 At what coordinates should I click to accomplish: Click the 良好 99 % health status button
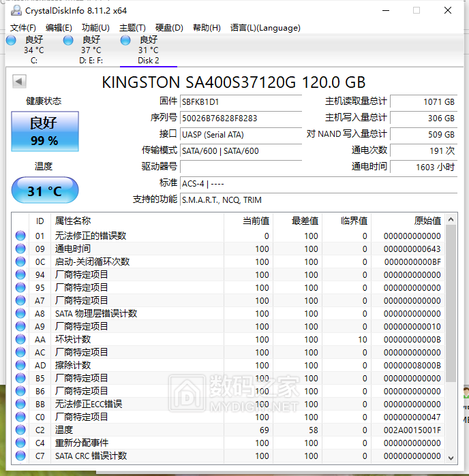click(45, 131)
